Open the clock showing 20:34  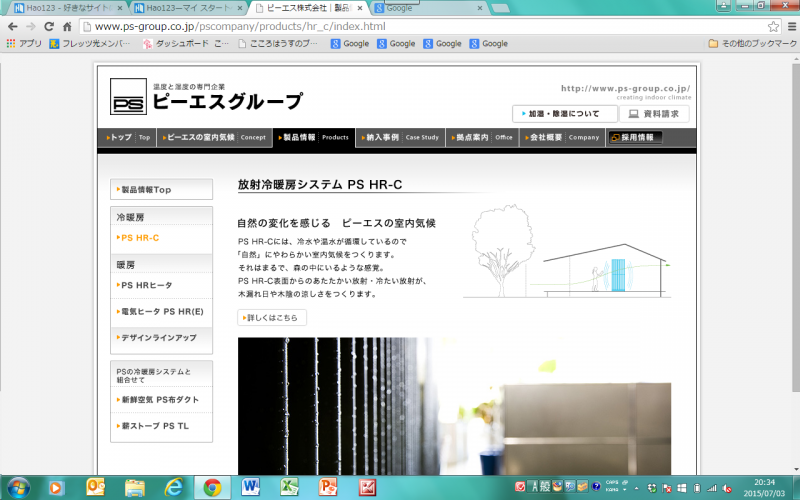[x=764, y=488]
